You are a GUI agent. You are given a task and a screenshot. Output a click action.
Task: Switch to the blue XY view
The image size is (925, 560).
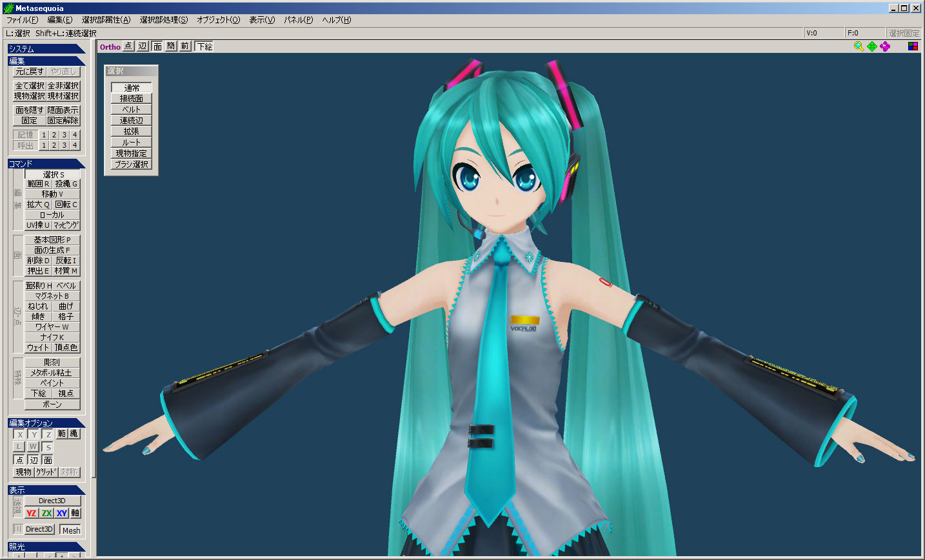[x=61, y=513]
